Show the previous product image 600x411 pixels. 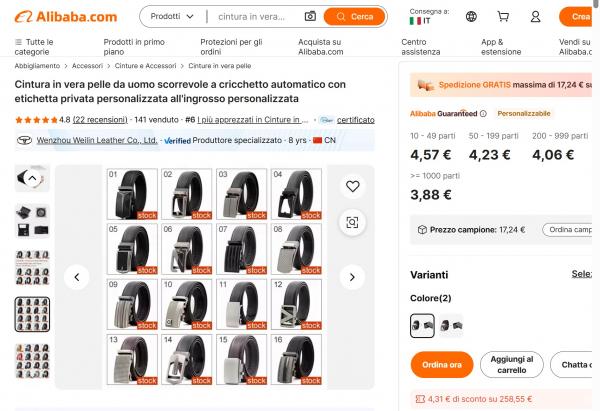(77, 277)
